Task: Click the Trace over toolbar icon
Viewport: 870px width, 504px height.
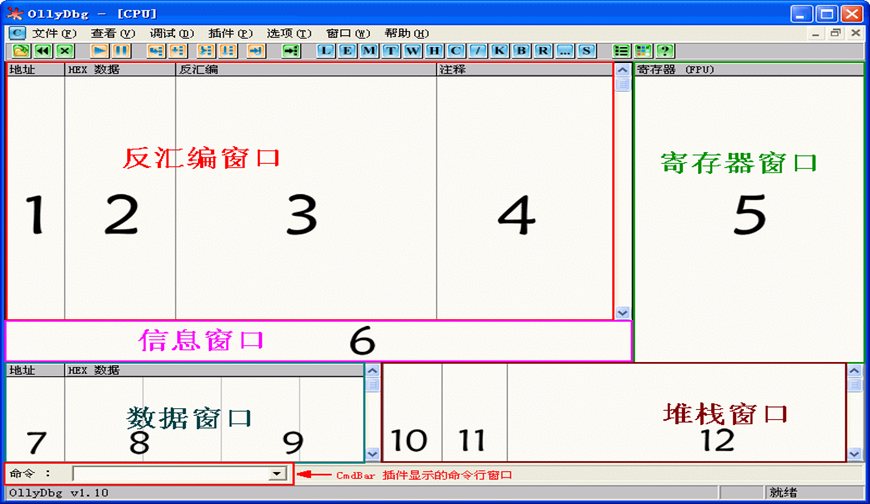Action: click(227, 51)
